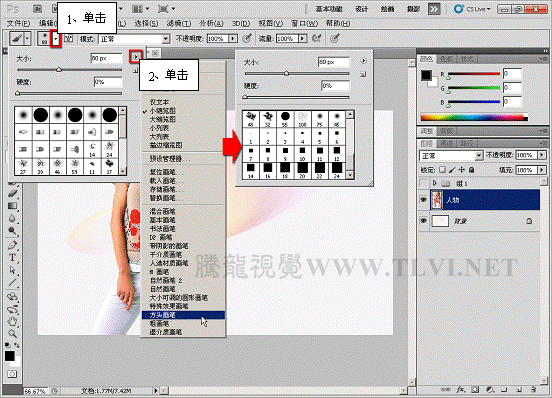Choose the 描边缩览图 view option
This screenshot has width=552, height=398.
(x=166, y=145)
